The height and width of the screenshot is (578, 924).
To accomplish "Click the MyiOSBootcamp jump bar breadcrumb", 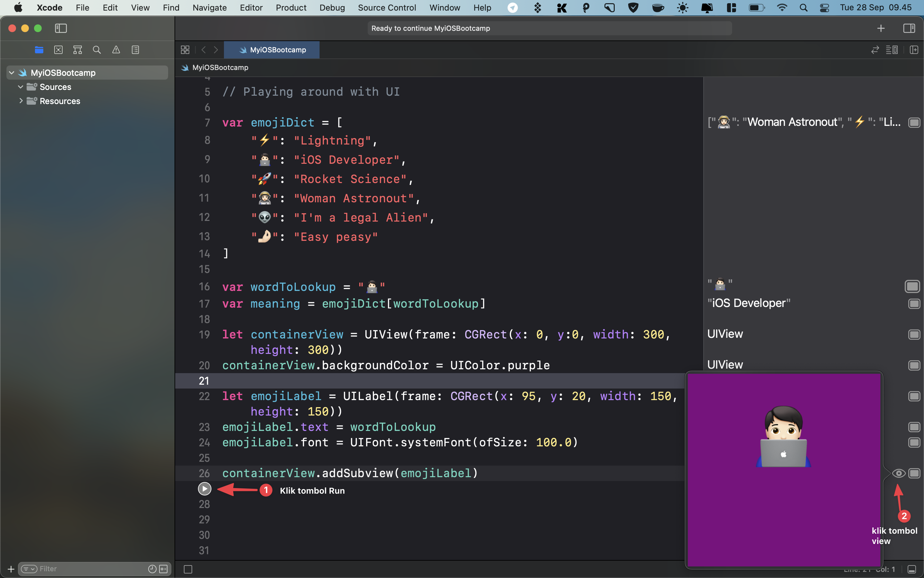I will tap(215, 67).
